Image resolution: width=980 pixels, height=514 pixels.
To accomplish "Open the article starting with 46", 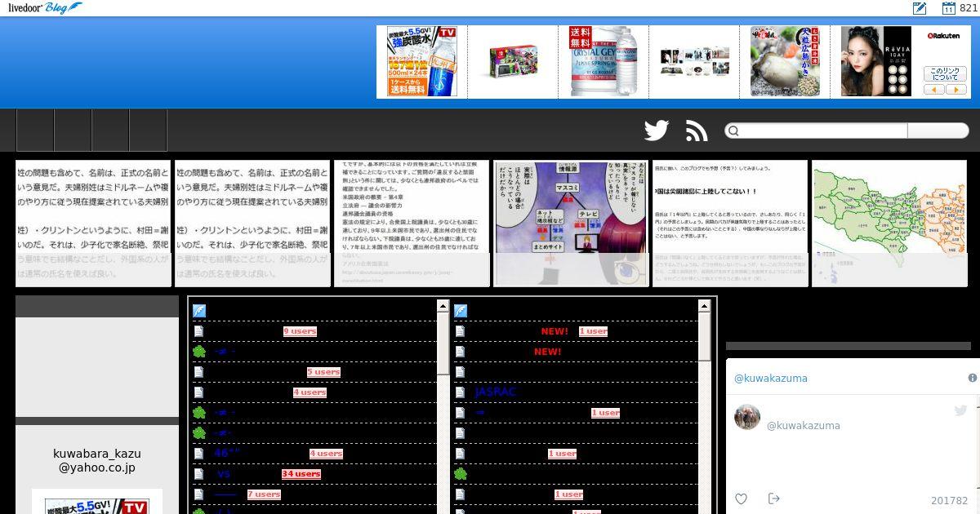I will (x=227, y=454).
